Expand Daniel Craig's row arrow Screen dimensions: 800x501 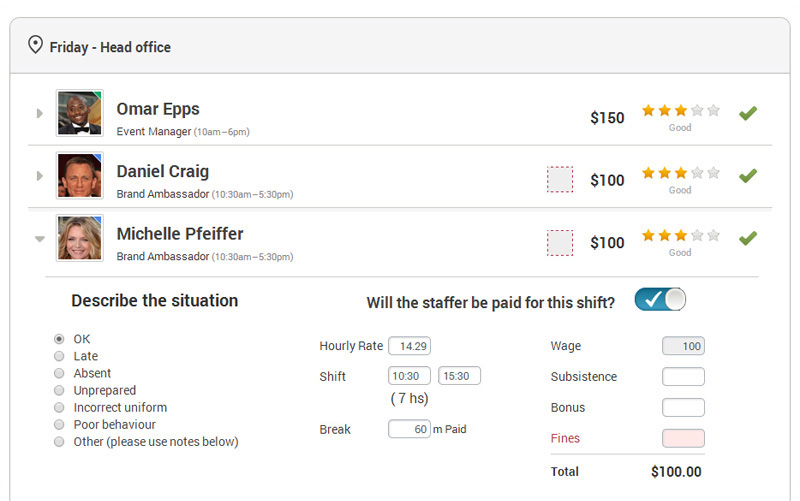coord(39,176)
